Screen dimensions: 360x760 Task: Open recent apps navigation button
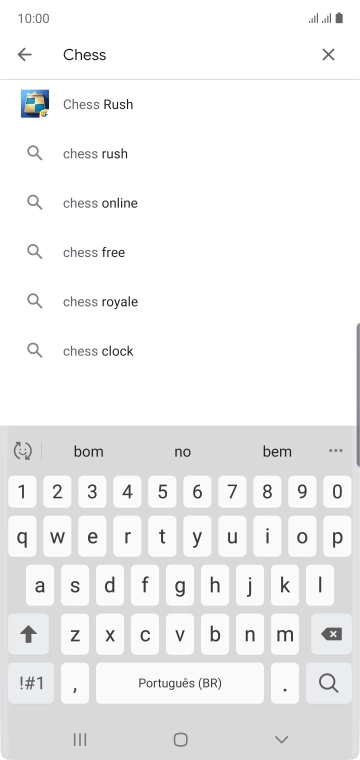80,740
